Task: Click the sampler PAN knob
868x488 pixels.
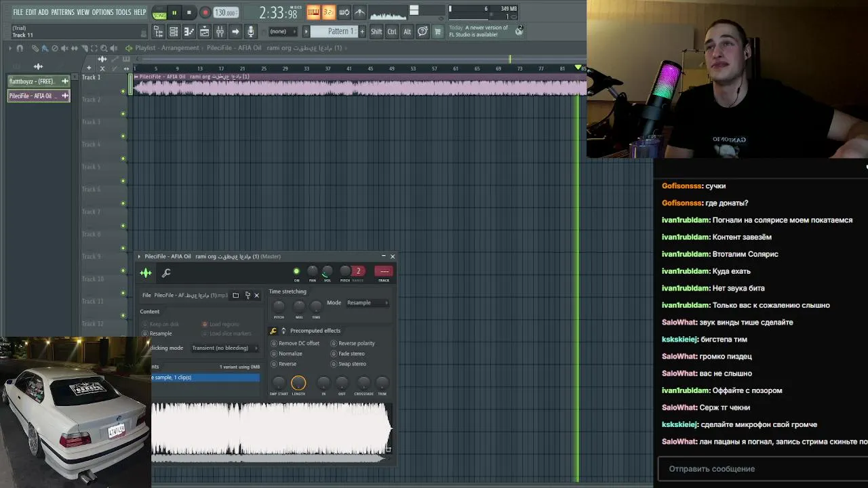Action: 312,272
